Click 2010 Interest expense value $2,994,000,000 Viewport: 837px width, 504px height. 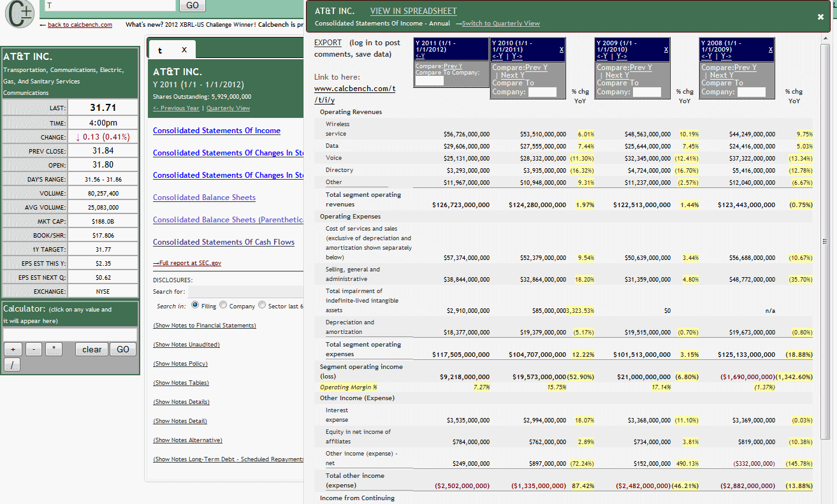click(x=544, y=420)
